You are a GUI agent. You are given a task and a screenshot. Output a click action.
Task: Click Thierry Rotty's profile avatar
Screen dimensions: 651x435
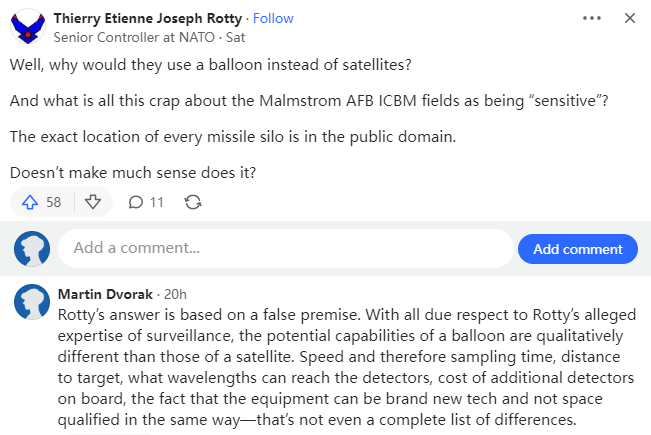point(27,27)
